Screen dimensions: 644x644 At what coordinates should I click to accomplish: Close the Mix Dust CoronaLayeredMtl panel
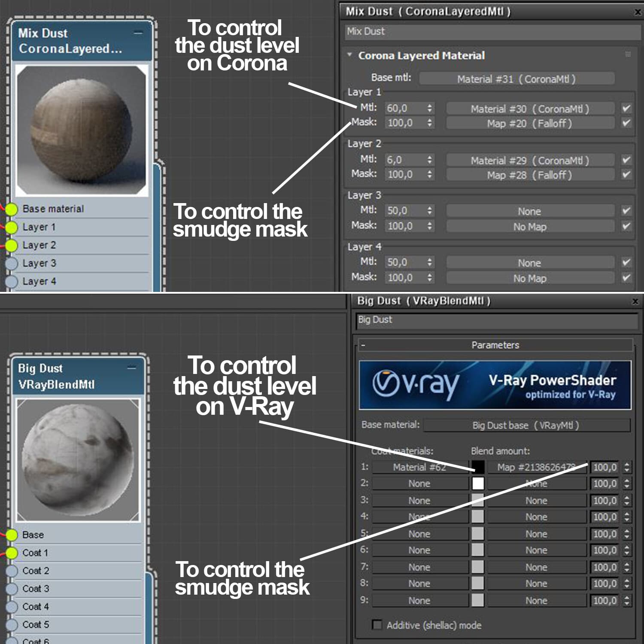tap(638, 12)
